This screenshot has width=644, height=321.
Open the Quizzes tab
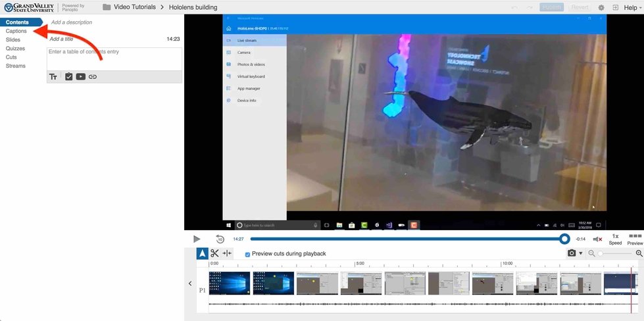[16, 48]
